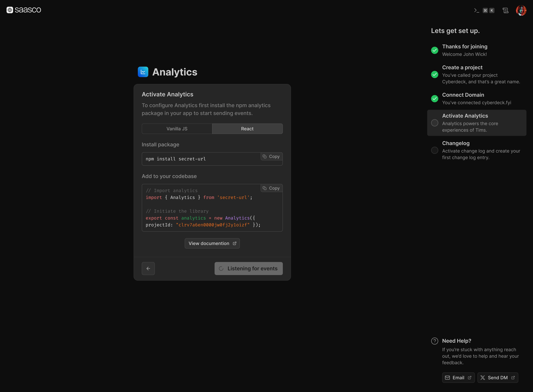Open the Changelog step title
533x392 pixels.
(456, 143)
